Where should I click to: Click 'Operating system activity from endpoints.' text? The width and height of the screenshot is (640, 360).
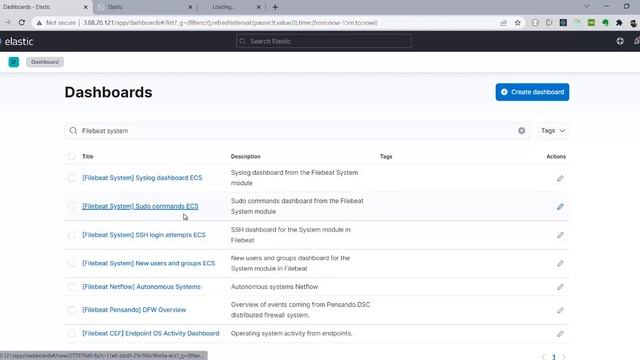291,333
